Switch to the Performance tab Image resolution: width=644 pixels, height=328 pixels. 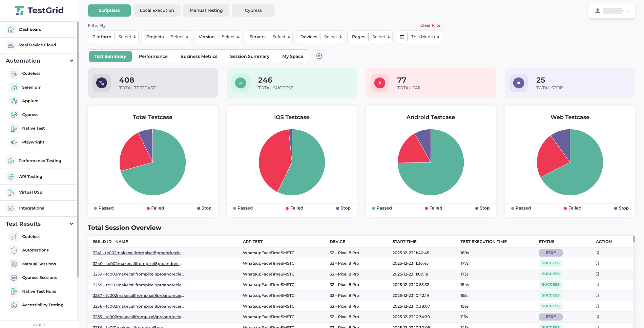tap(153, 57)
